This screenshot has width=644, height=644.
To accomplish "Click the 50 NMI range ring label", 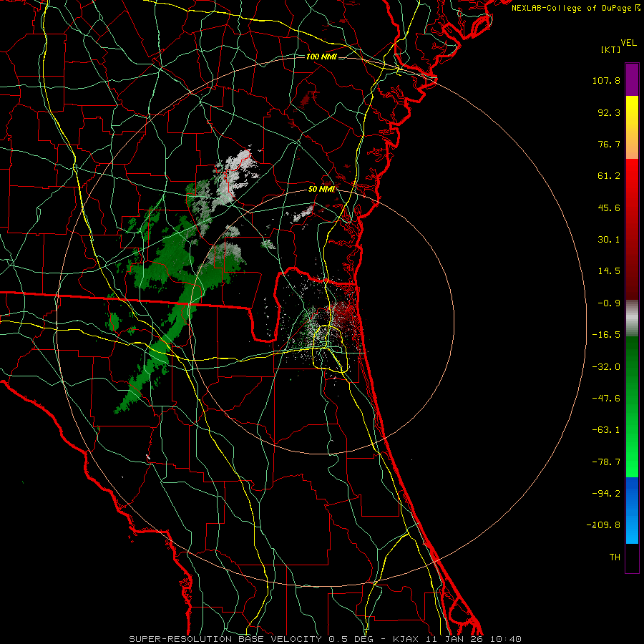I will (321, 190).
